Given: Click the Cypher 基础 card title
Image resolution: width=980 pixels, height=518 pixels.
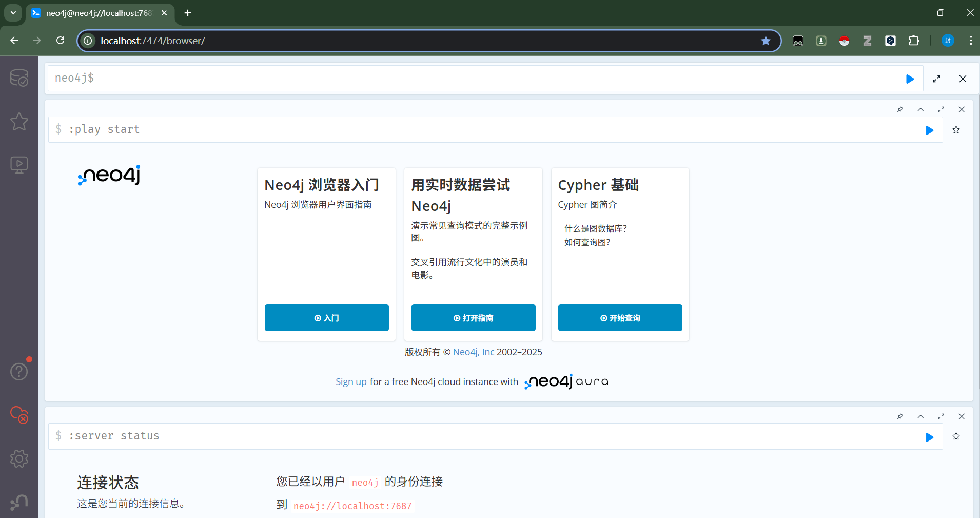Looking at the screenshot, I should [x=598, y=185].
